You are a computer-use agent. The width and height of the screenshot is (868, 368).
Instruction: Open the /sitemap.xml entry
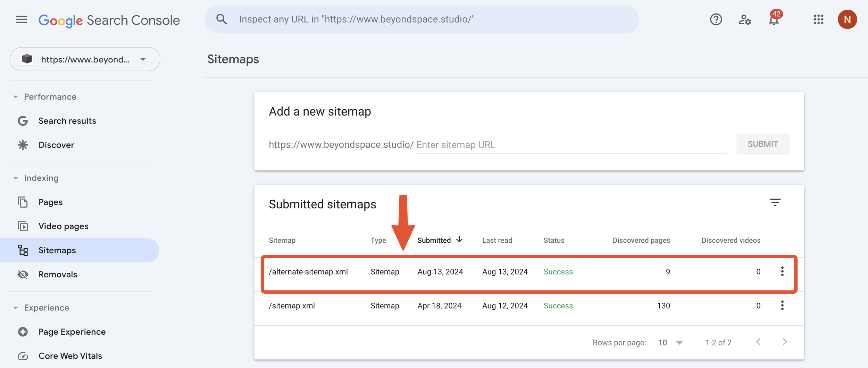[292, 306]
